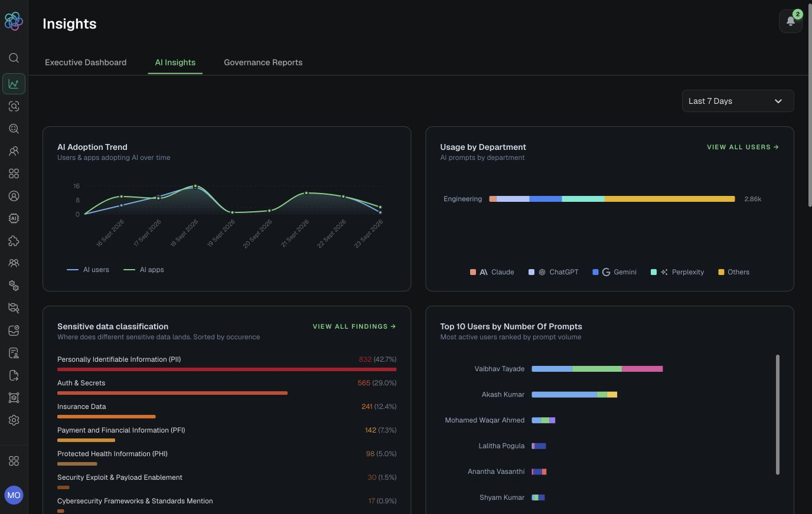Click the layered box frame sidebar icon

[14, 398]
